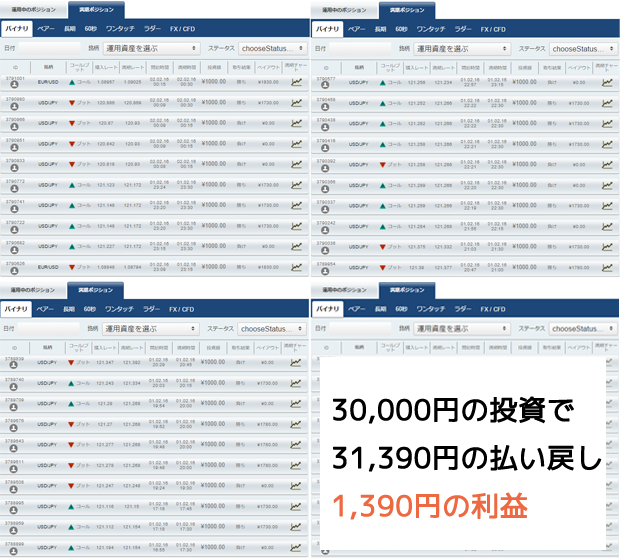Viewport: 620px width, 560px height.
Task: Select ラダー tab in bottom-left panel
Action: point(151,309)
